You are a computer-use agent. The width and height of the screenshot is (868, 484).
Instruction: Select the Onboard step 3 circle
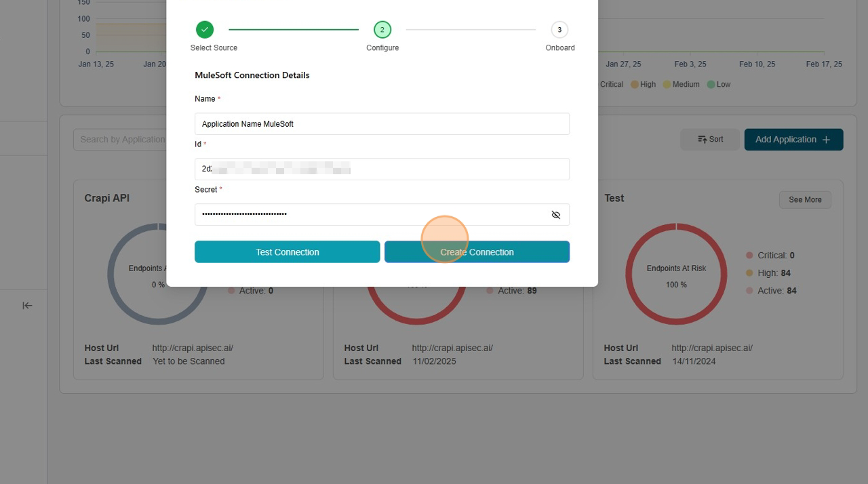click(559, 30)
